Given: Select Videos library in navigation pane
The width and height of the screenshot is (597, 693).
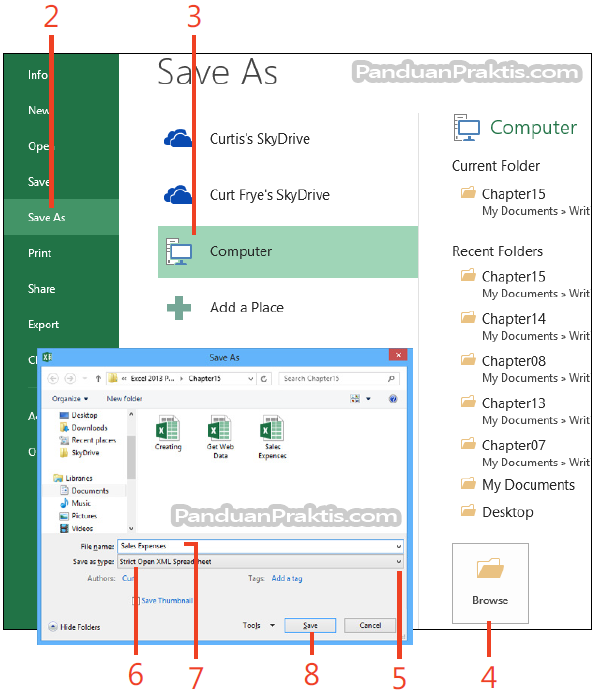Looking at the screenshot, I should tap(76, 528).
